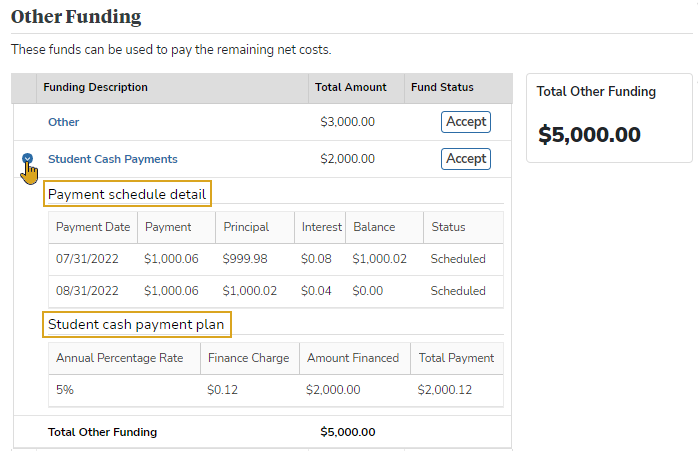Open the Other funding link
Viewport: 698px width, 451px height.
click(x=63, y=122)
